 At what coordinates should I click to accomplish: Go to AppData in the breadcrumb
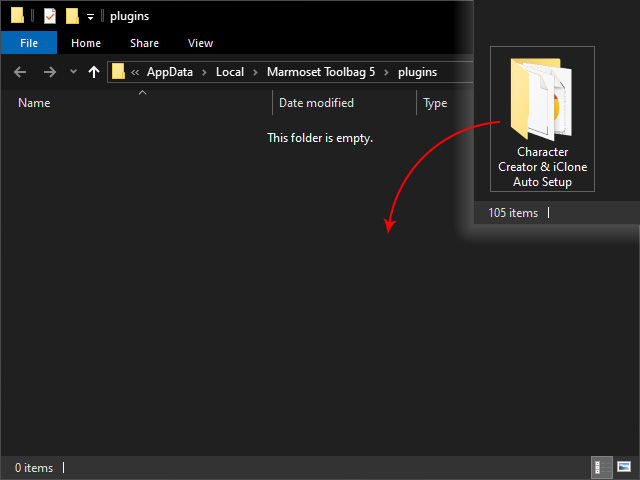pyautogui.click(x=169, y=72)
